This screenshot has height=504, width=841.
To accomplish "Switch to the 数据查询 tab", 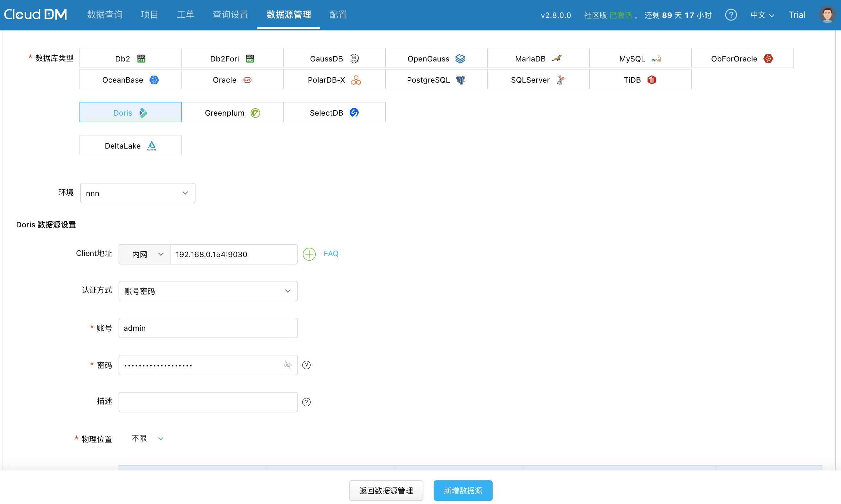I will [x=105, y=15].
